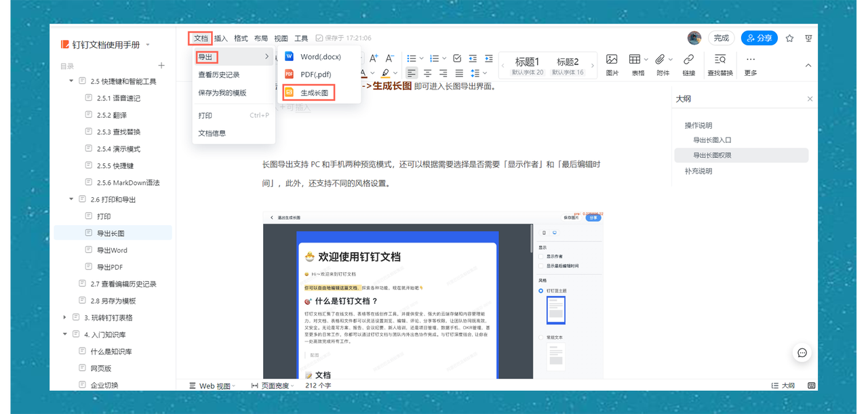Click the blue 分享 share button

759,38
